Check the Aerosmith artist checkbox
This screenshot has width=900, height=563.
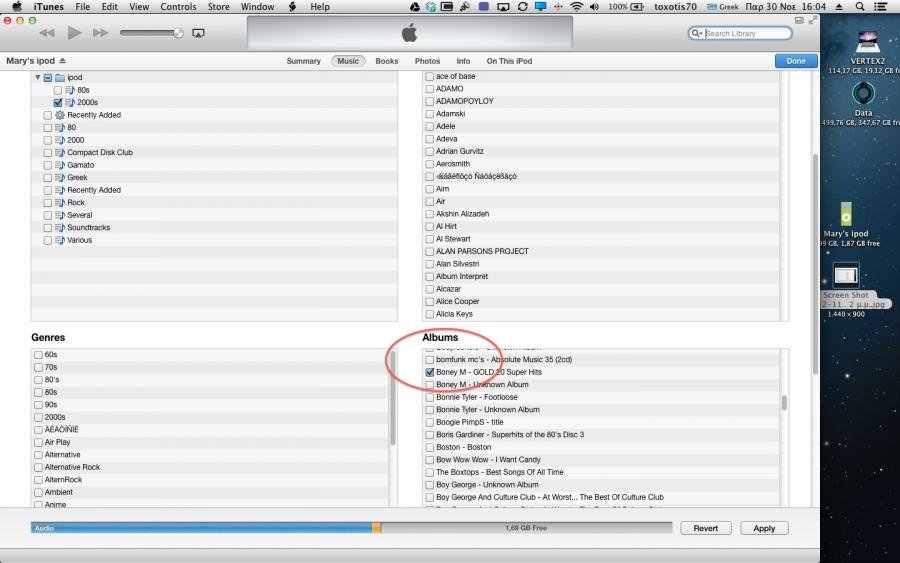pyautogui.click(x=430, y=164)
